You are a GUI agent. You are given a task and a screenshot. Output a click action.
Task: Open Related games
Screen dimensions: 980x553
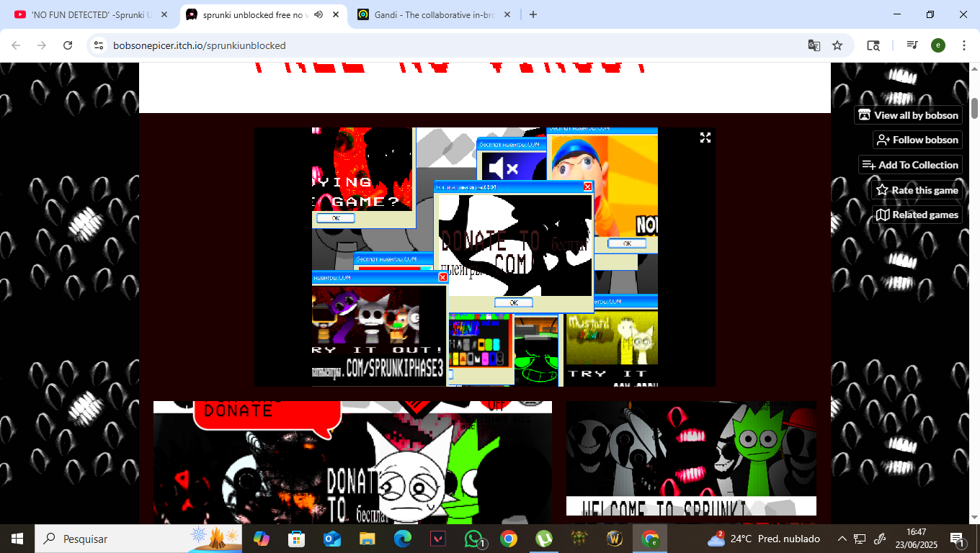point(917,215)
